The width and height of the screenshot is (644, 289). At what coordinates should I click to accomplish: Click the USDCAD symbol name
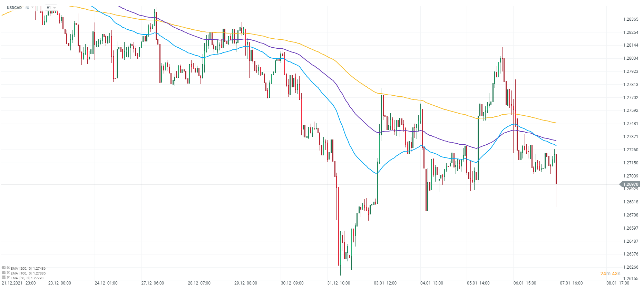(x=14, y=8)
